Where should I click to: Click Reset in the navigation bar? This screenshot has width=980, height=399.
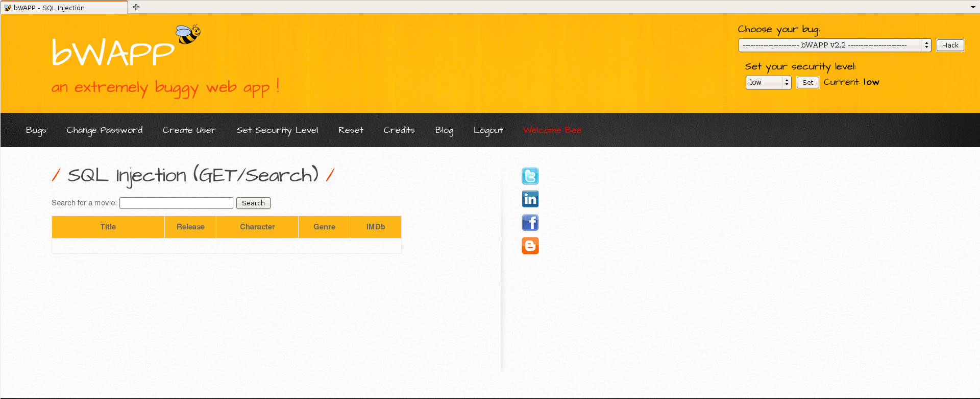[351, 130]
